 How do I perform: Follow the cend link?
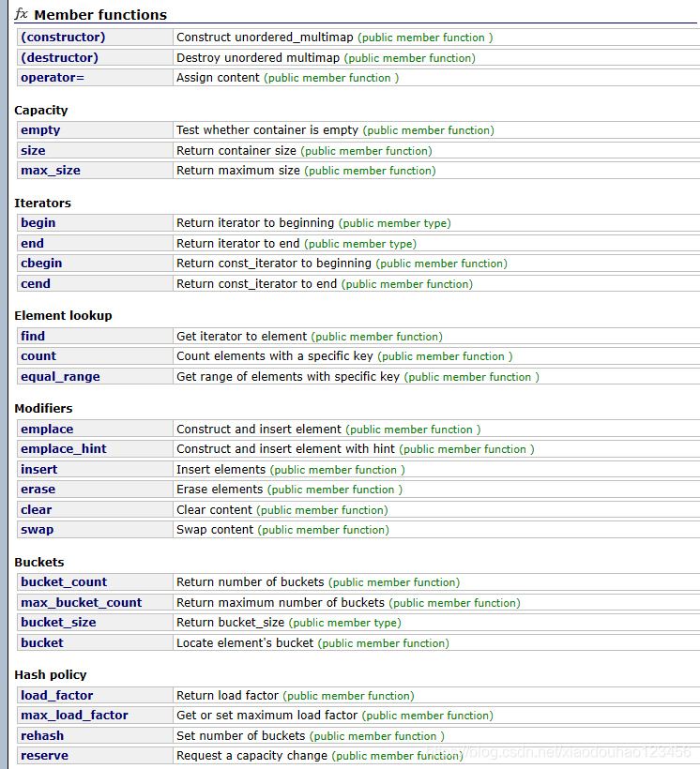[x=36, y=284]
